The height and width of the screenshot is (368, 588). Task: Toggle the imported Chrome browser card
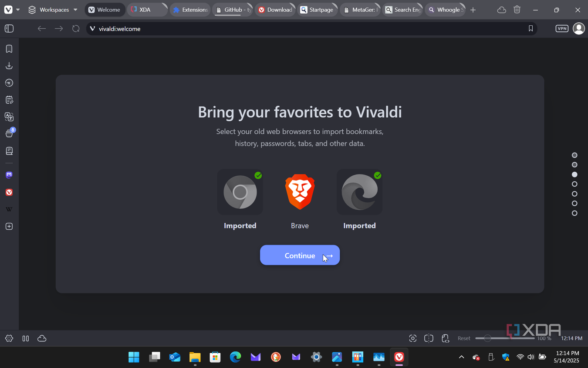(x=240, y=192)
